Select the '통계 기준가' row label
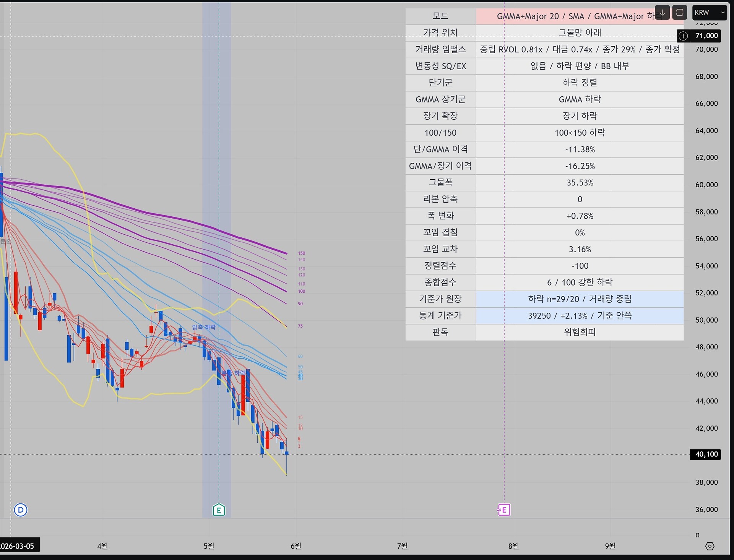734x560 pixels. (440, 315)
